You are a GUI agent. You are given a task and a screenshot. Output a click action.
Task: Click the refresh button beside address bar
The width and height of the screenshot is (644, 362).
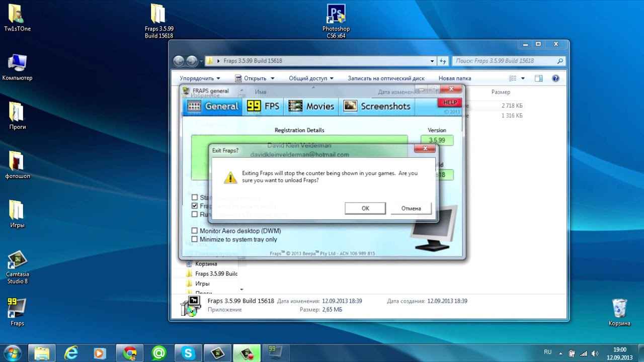pyautogui.click(x=443, y=61)
